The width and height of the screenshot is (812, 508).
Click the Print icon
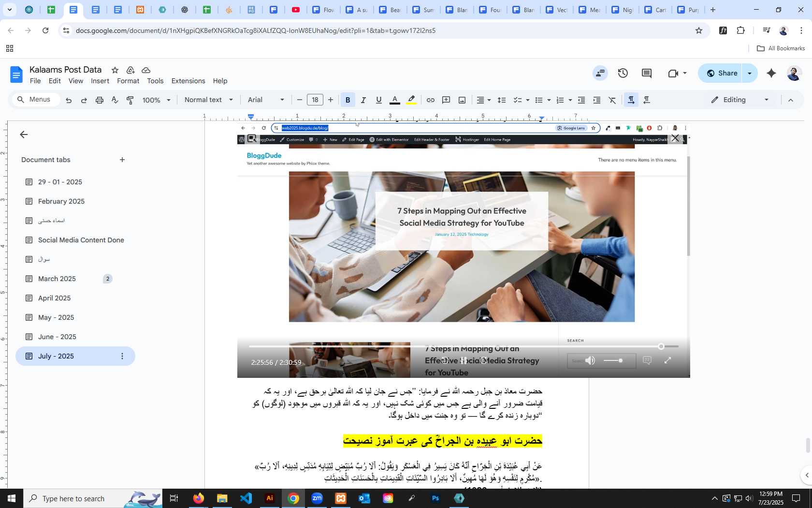100,100
